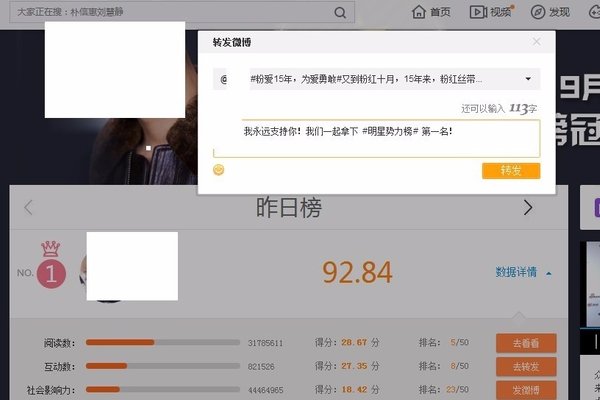Expand the original post dropdown arrow
The height and width of the screenshot is (400, 600).
pos(528,79)
